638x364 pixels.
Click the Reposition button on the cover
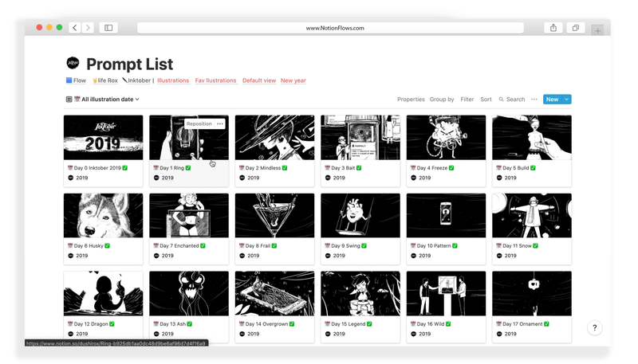pos(199,123)
